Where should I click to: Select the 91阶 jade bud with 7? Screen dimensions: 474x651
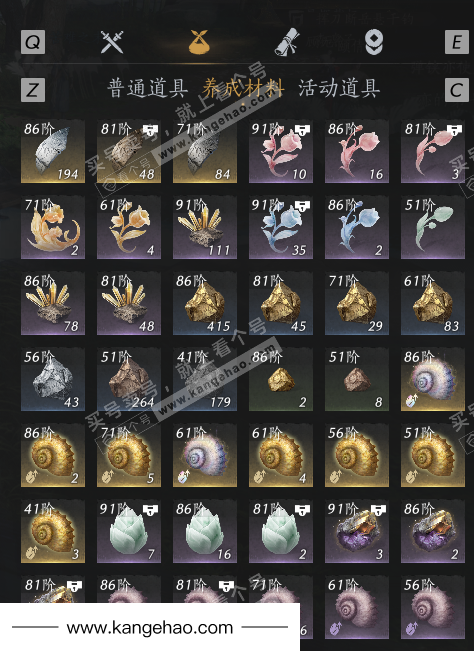[x=129, y=531]
